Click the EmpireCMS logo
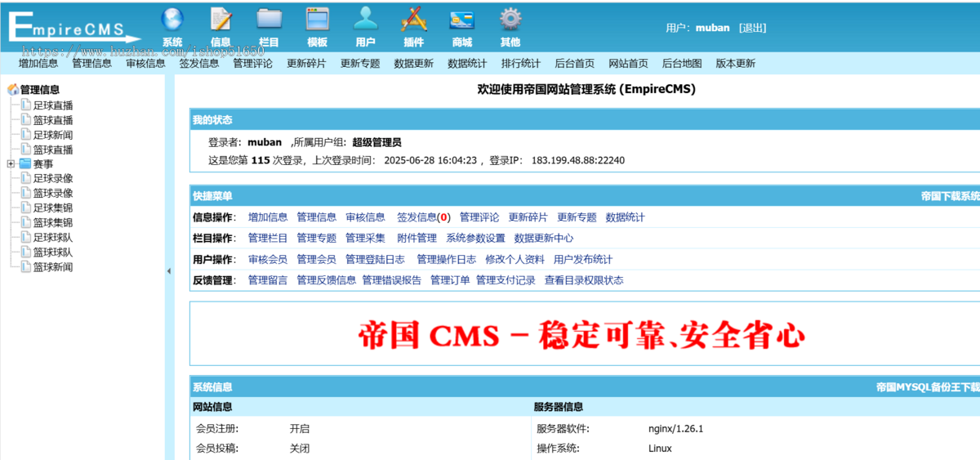 click(x=73, y=27)
